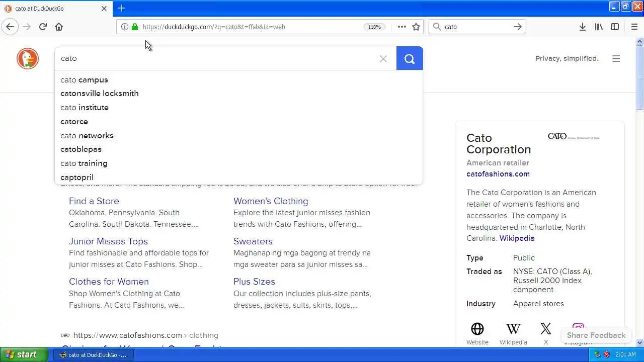Visit catofashions.com in the info panel
644x362 pixels.
(498, 174)
